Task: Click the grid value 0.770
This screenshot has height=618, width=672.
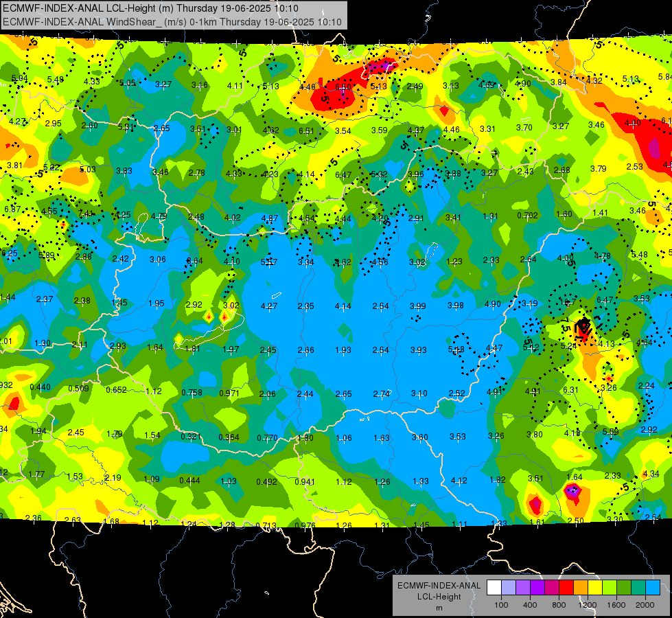Action: 268,438
